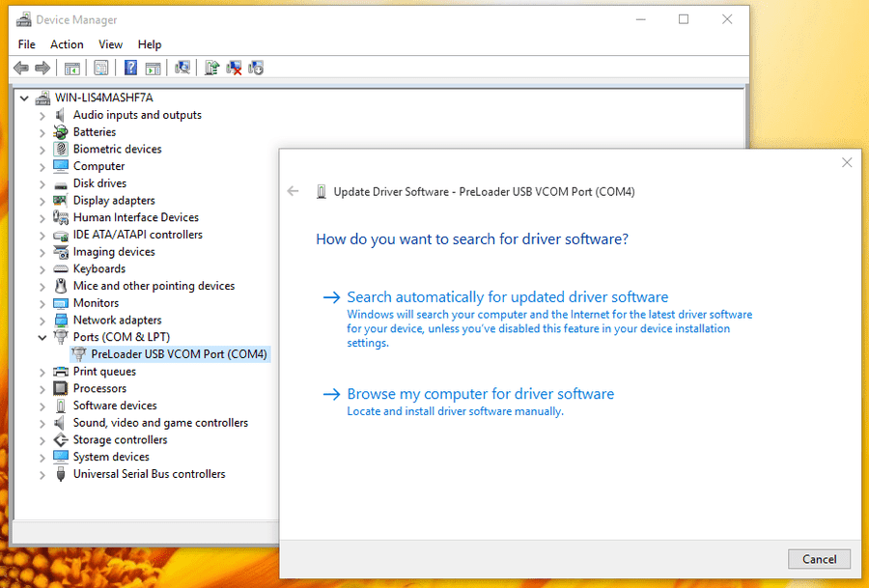Open the Action menu
The image size is (869, 588).
tap(67, 44)
